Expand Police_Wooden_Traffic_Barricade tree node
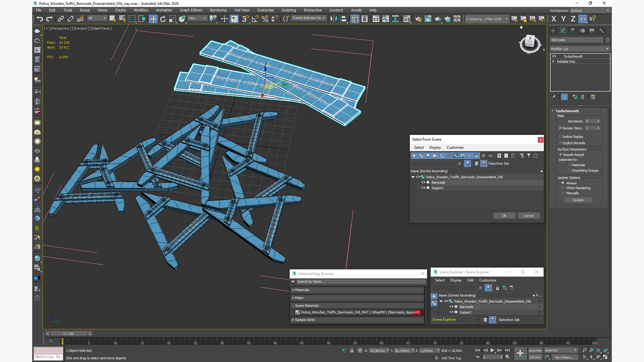The image size is (644, 362). click(x=413, y=177)
